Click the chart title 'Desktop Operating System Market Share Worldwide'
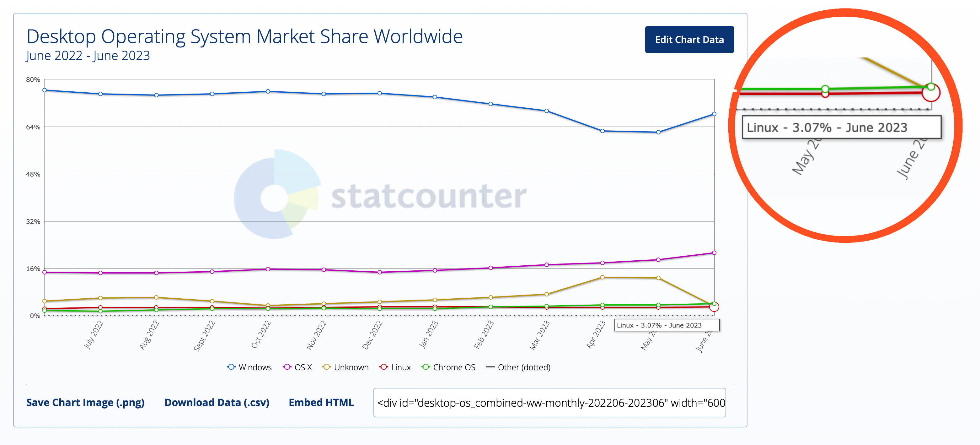This screenshot has width=980, height=445. [245, 36]
